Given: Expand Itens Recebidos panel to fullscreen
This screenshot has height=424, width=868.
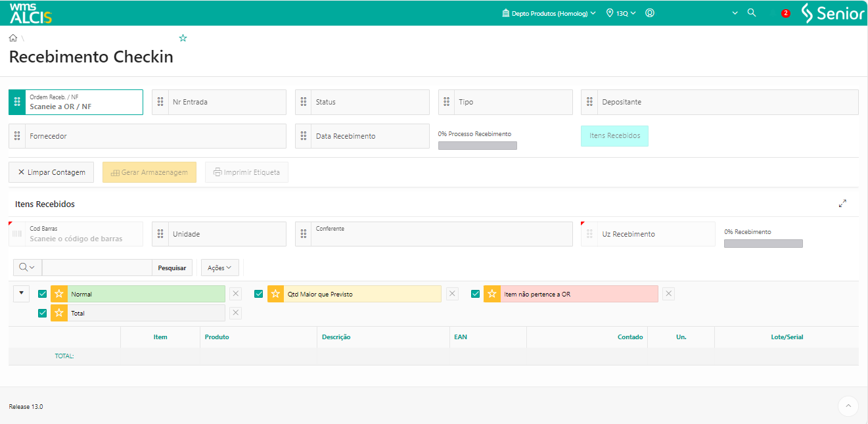Looking at the screenshot, I should click(842, 204).
